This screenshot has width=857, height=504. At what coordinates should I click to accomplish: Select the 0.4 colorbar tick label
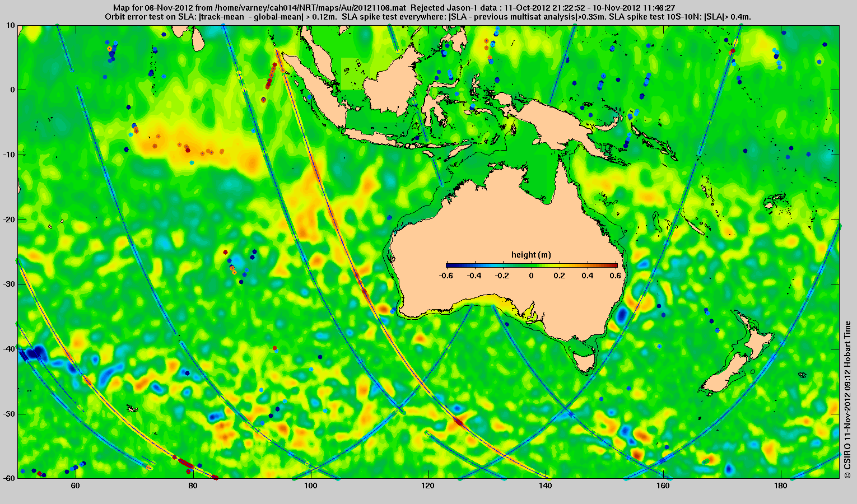tap(589, 276)
